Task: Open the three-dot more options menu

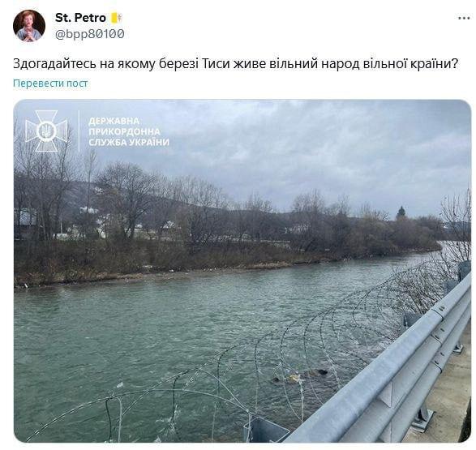Action: coord(464,19)
